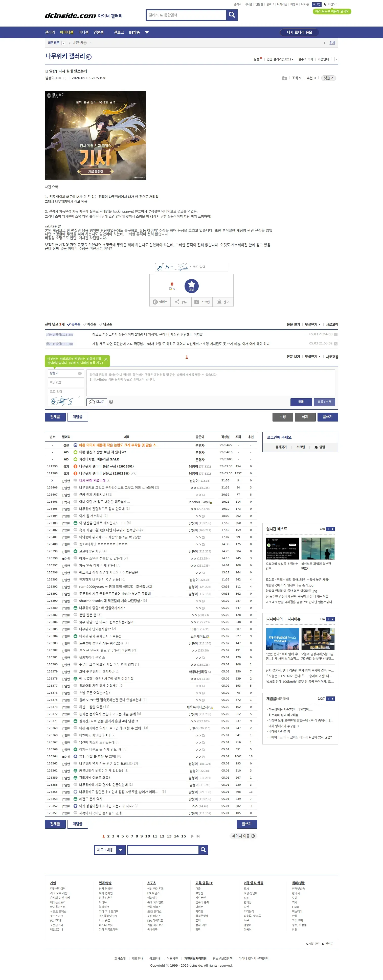Click the question mark help icon by 디시콘
The image size is (383, 980).
click(x=111, y=402)
